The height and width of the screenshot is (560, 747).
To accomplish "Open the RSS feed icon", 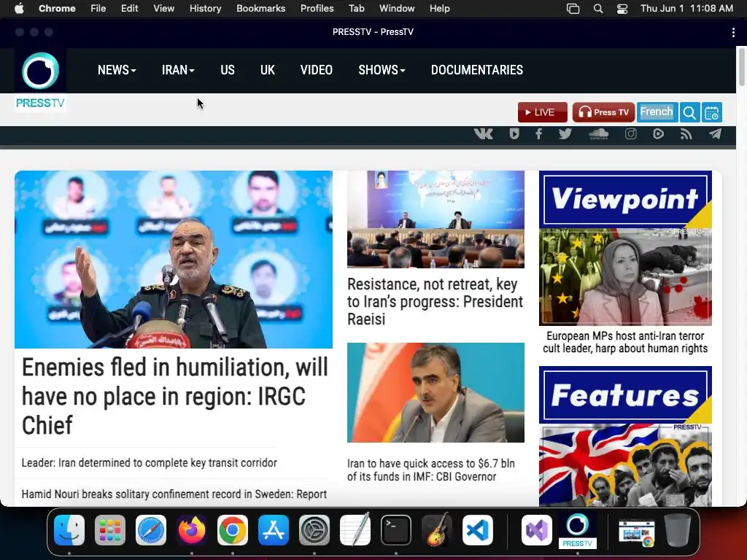I will [x=686, y=134].
